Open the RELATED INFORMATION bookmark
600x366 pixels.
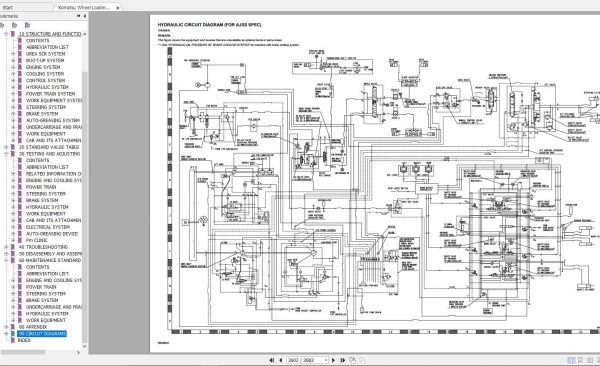click(54, 174)
